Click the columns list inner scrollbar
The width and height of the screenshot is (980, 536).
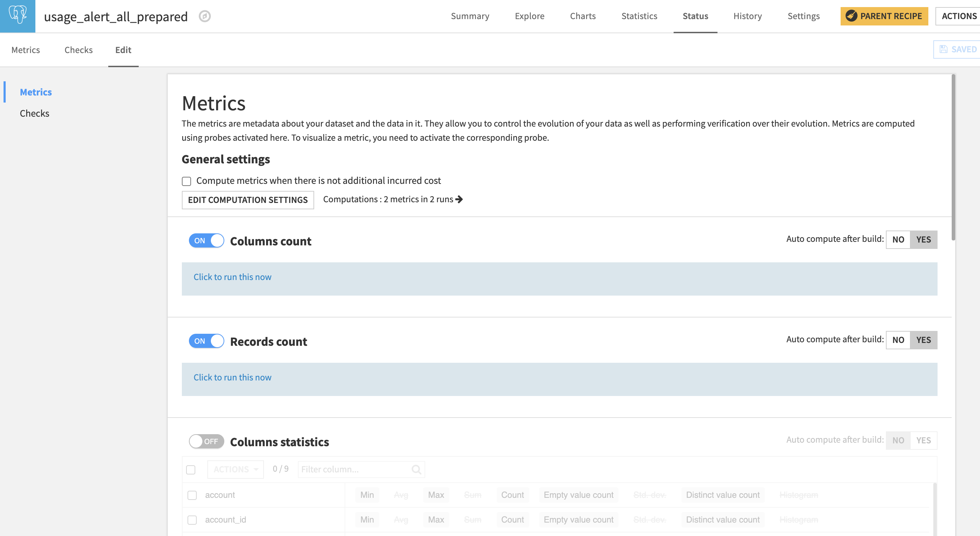point(935,509)
